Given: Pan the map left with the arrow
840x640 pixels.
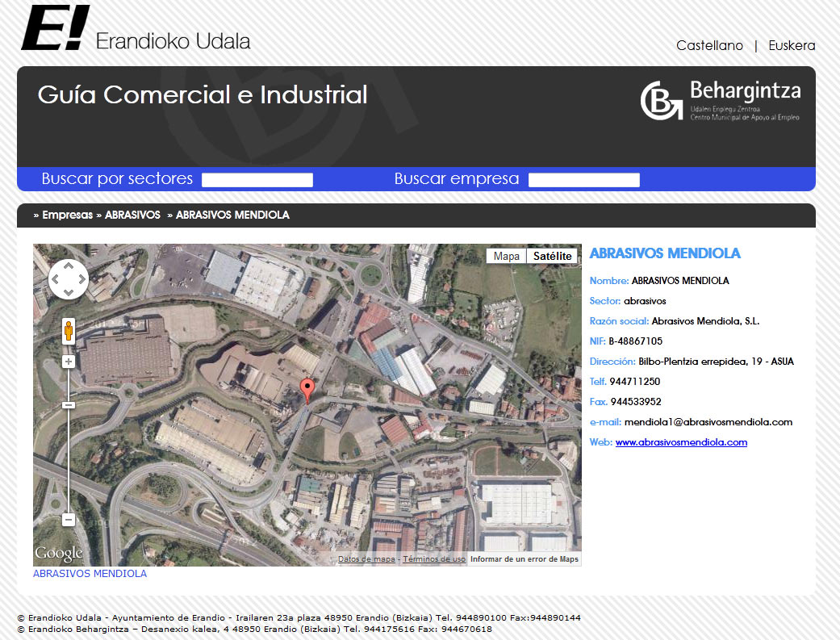Looking at the screenshot, I should coord(56,279).
